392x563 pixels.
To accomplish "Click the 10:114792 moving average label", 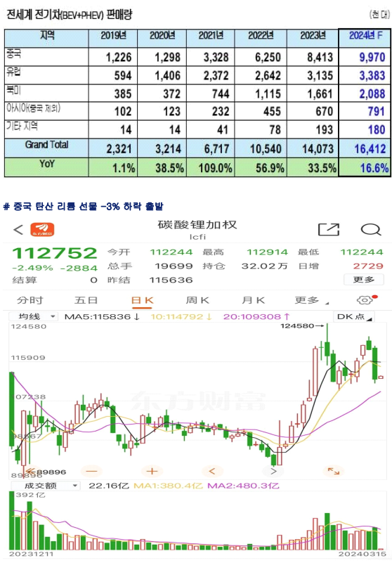I will tap(182, 317).
